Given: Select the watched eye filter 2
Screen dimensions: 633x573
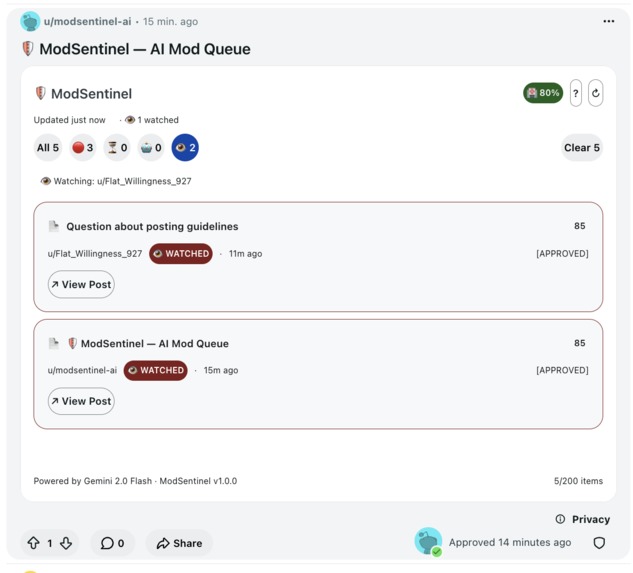Looking at the screenshot, I should click(x=185, y=148).
